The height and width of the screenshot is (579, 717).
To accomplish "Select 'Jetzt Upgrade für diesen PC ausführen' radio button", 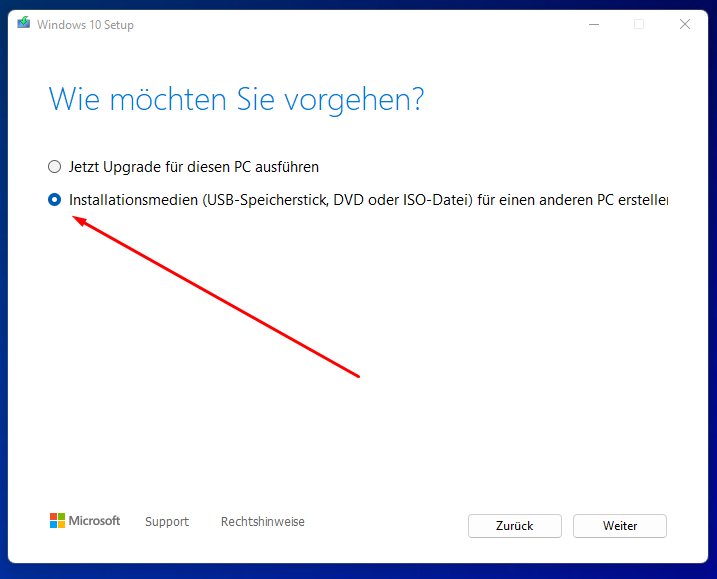I will click(54, 167).
